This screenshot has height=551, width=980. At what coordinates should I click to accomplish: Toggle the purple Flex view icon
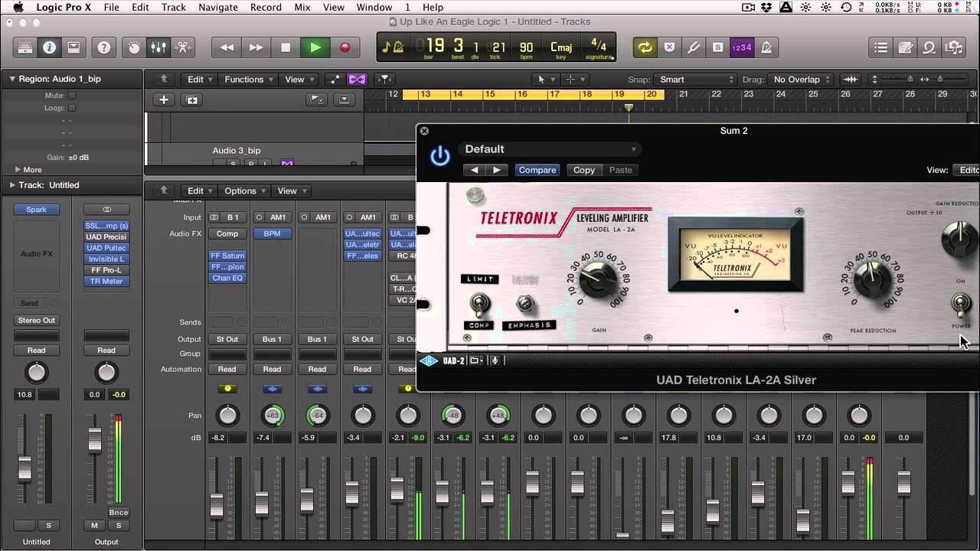point(357,80)
